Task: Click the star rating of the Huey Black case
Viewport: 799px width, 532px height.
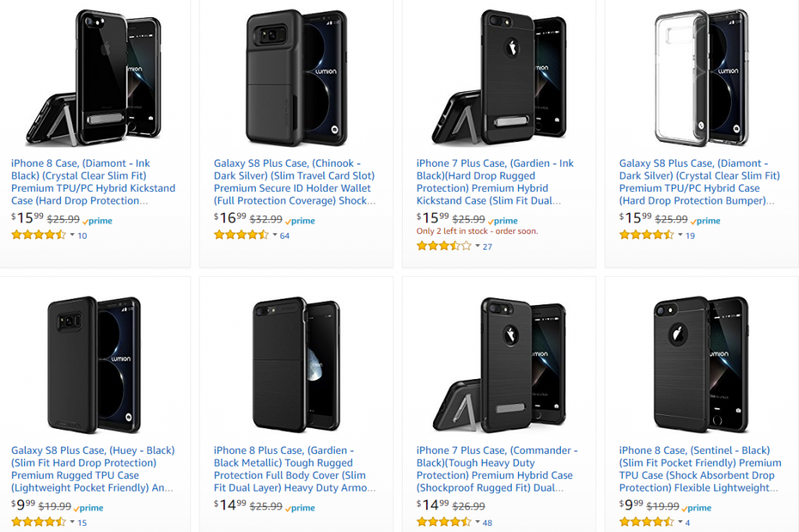Action: point(38,523)
